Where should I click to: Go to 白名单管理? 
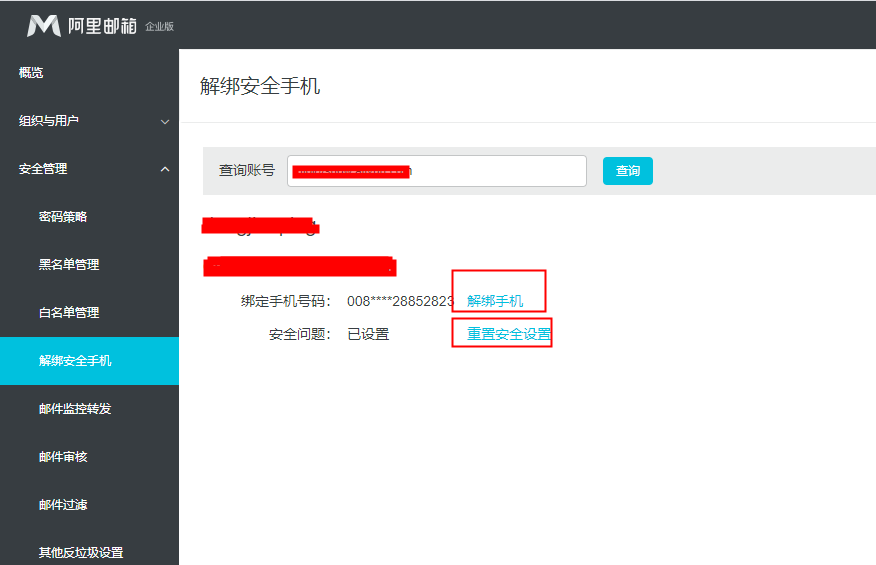pos(69,313)
